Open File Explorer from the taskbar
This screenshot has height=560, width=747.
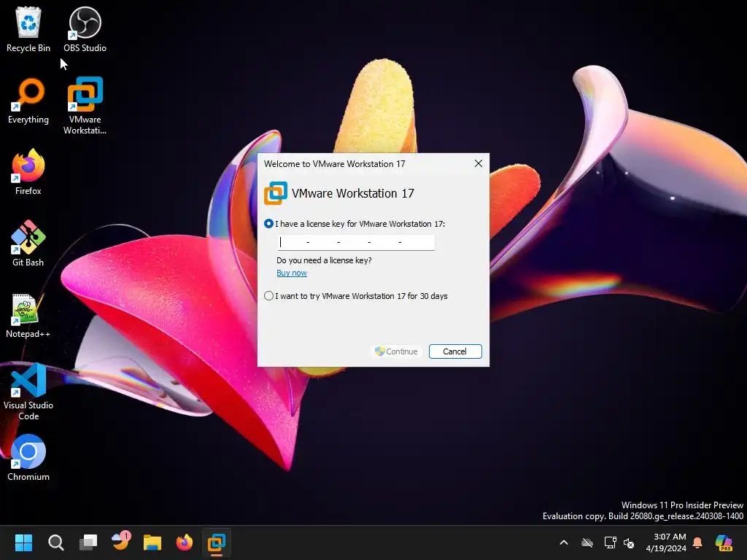152,542
